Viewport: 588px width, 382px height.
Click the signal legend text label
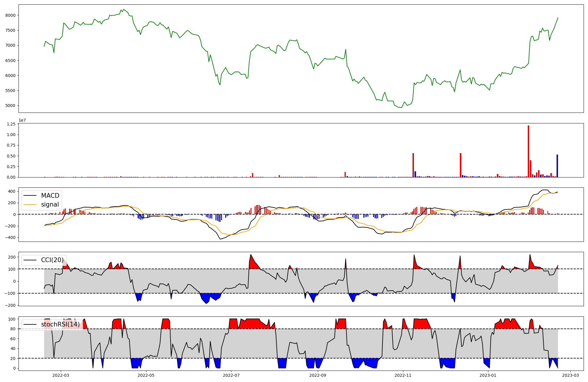coord(50,205)
